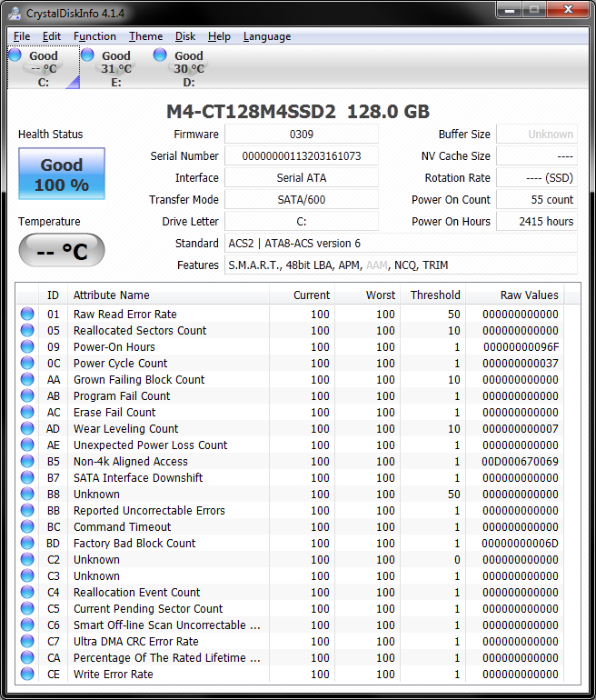Click the Drive Letter field
Image resolution: width=596 pixels, height=700 pixels.
(302, 222)
